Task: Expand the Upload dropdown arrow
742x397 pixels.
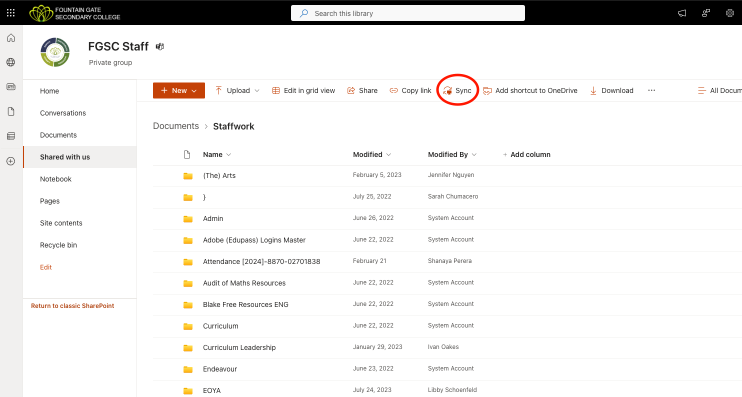Action: click(x=257, y=90)
